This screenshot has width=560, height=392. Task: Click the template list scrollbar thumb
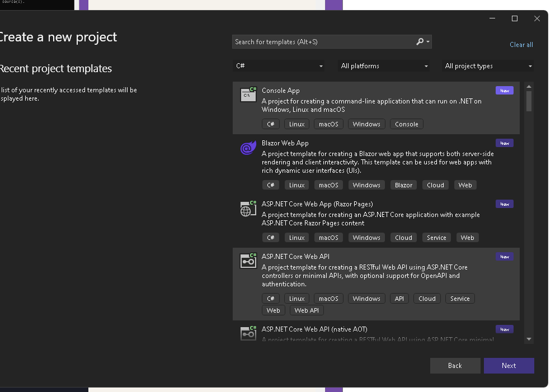(529, 101)
